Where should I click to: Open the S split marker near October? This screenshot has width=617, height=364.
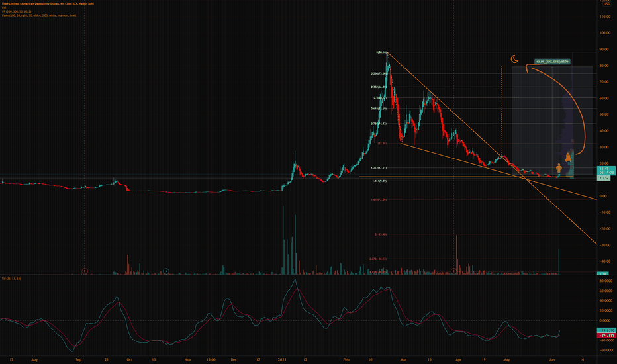[x=166, y=271]
